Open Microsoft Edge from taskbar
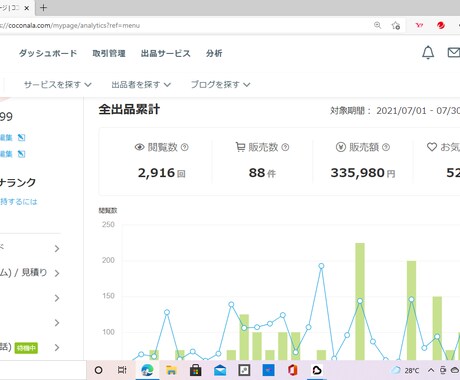 [x=147, y=370]
